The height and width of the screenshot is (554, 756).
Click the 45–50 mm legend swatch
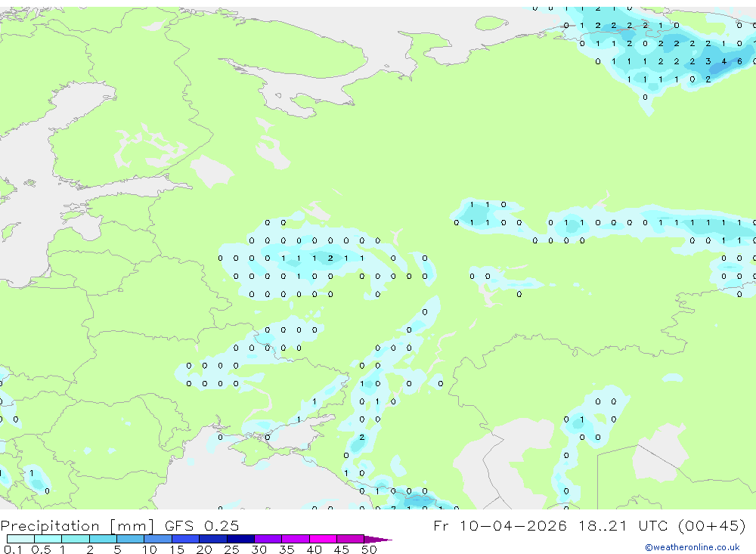(351, 539)
